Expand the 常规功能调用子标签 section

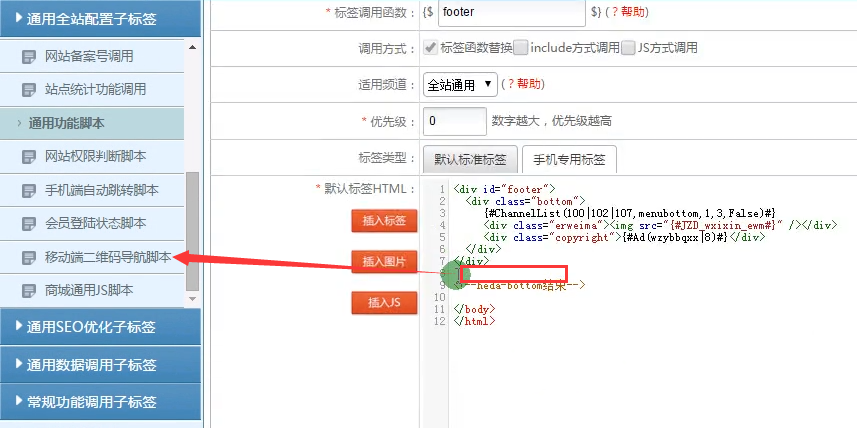tap(100, 403)
